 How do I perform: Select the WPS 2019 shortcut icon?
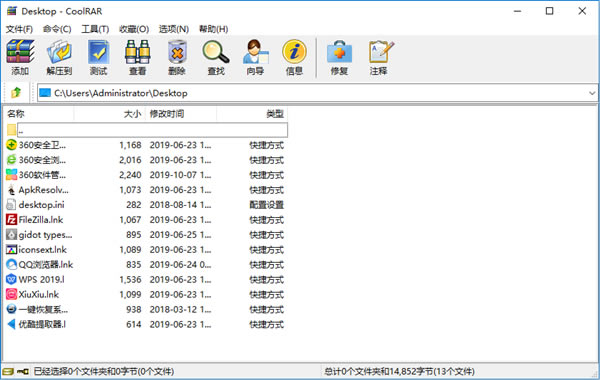(x=11, y=279)
